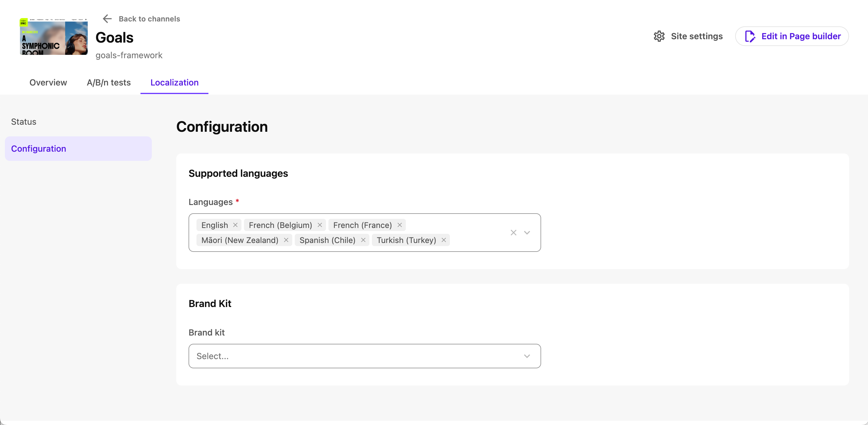Click Edit in Page builder button
868x425 pixels.
792,36
